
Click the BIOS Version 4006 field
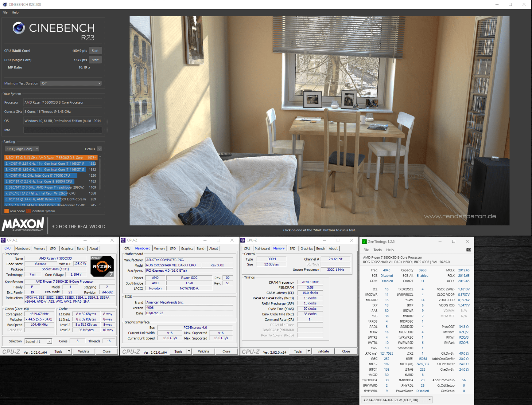[189, 308]
